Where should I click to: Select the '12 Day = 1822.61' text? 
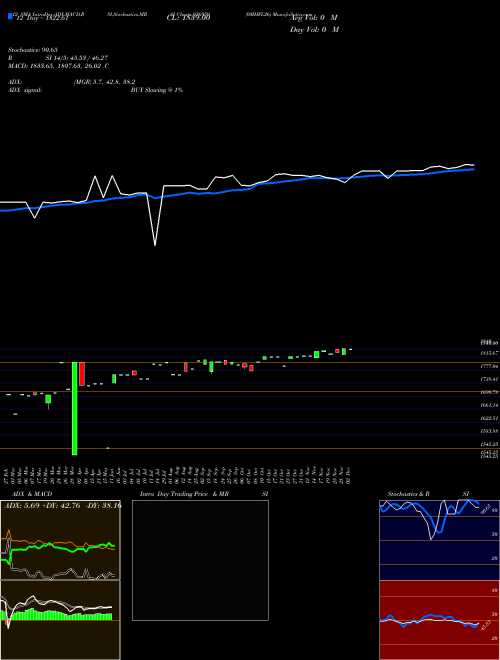[41, 19]
